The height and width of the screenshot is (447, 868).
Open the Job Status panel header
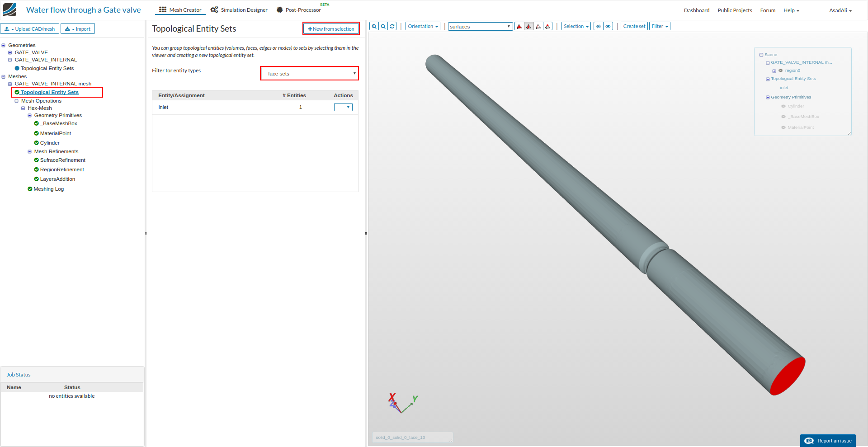pos(72,375)
